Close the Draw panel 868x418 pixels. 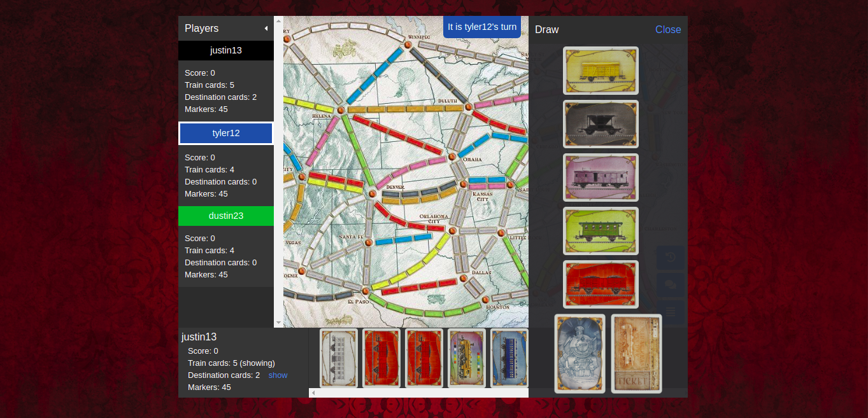point(667,30)
